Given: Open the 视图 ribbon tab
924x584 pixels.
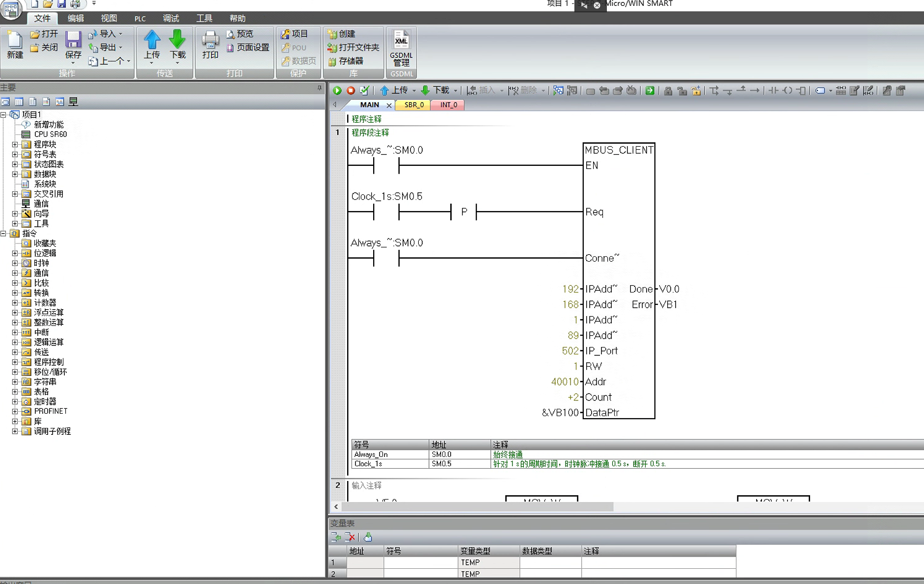Looking at the screenshot, I should tap(109, 18).
